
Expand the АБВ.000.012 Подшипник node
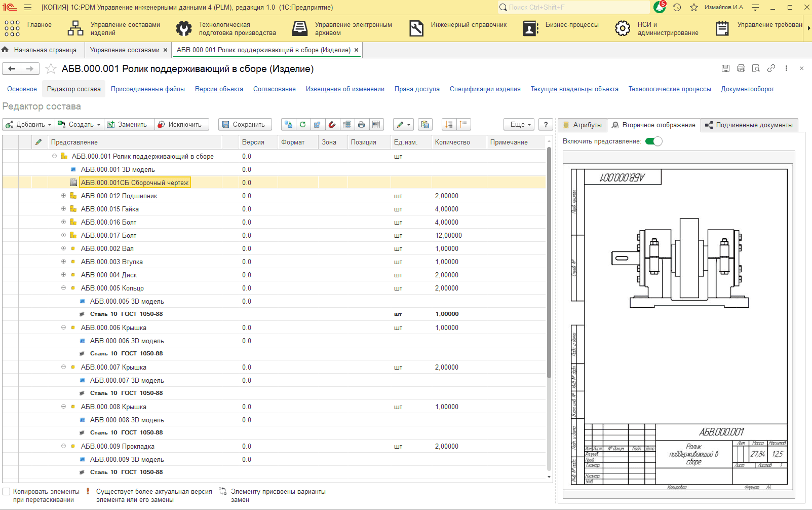pyautogui.click(x=63, y=196)
